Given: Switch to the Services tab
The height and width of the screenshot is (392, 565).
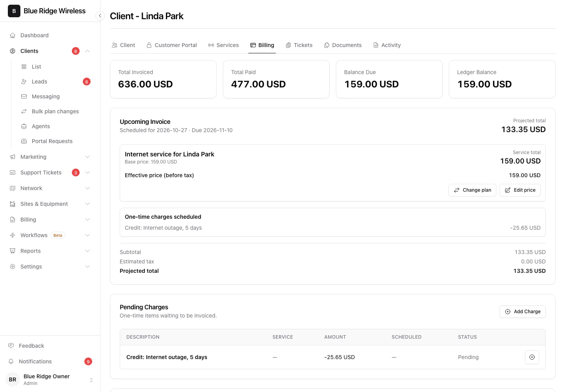Looking at the screenshot, I should 223,45.
